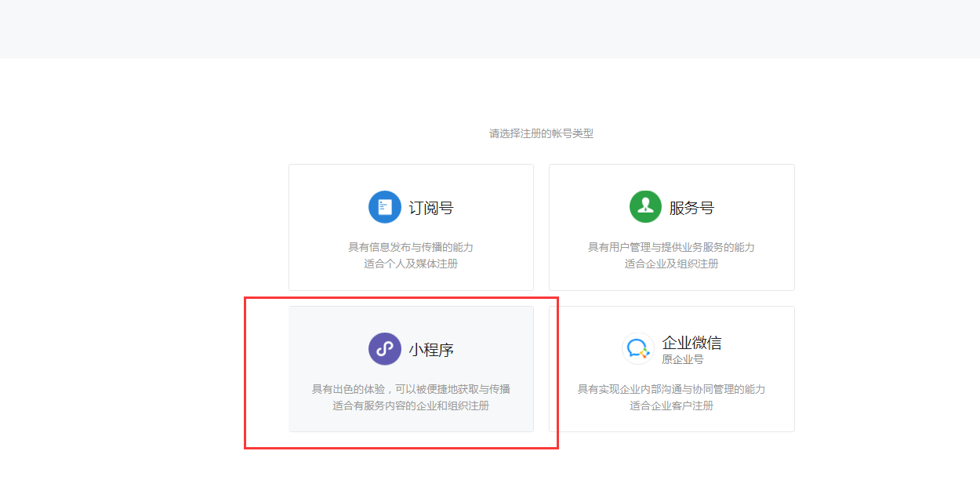Choose the 企业微信 title label
The image size is (980, 502).
click(x=691, y=343)
